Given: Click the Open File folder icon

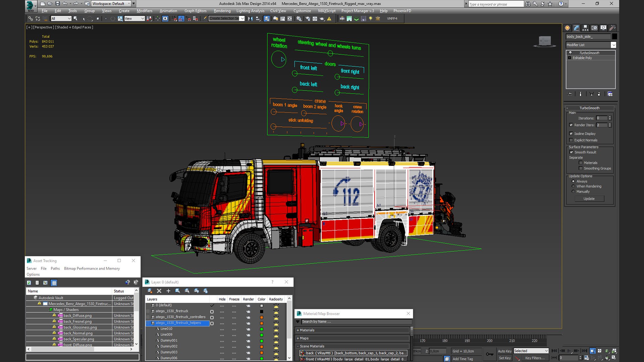Looking at the screenshot, I should point(50,4).
